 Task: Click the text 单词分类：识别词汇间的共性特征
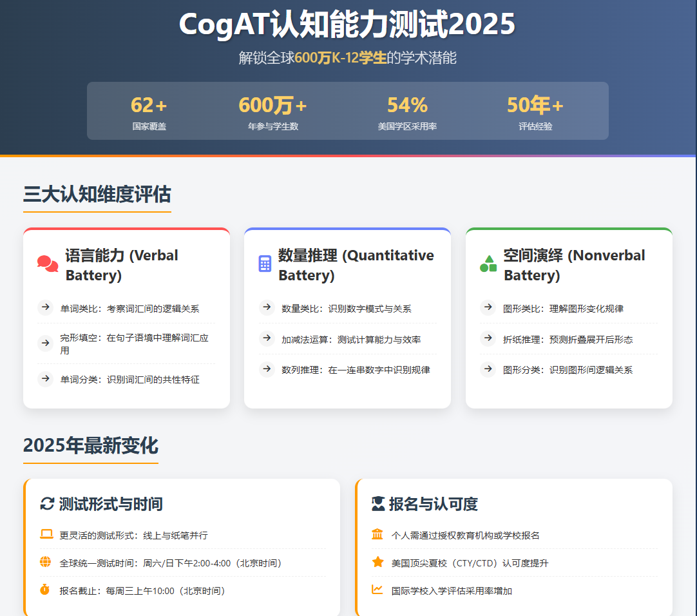(x=129, y=380)
